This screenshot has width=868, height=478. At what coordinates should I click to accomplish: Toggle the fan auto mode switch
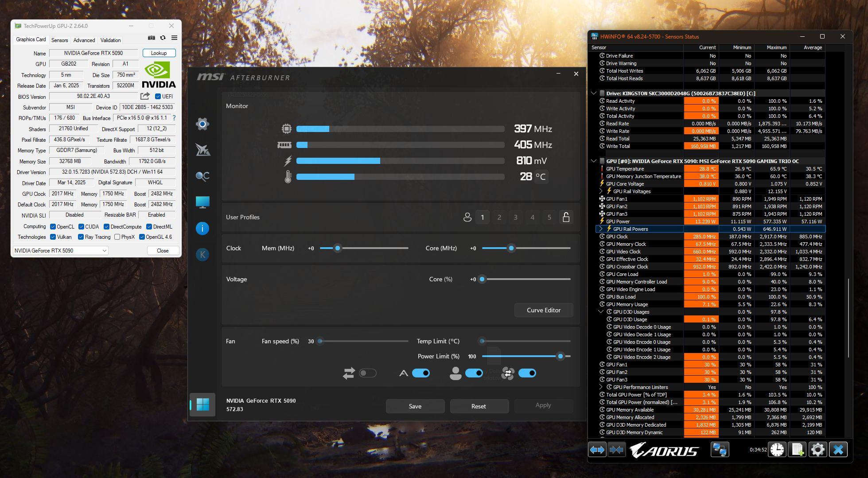click(420, 373)
